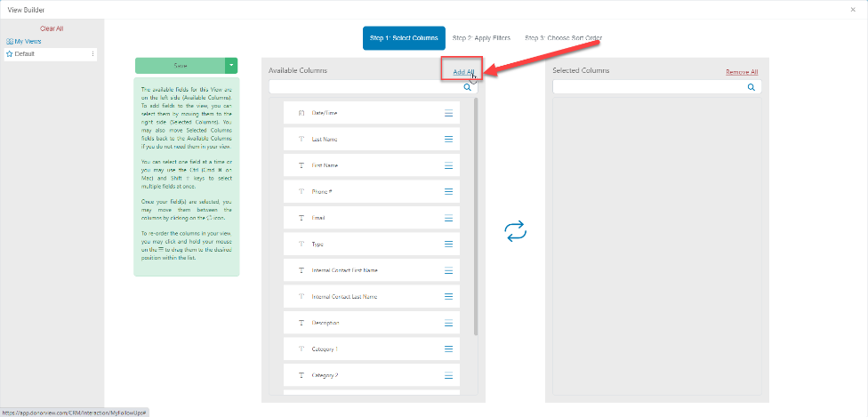
Task: Open the three-dot menu for Default view
Action: point(92,54)
